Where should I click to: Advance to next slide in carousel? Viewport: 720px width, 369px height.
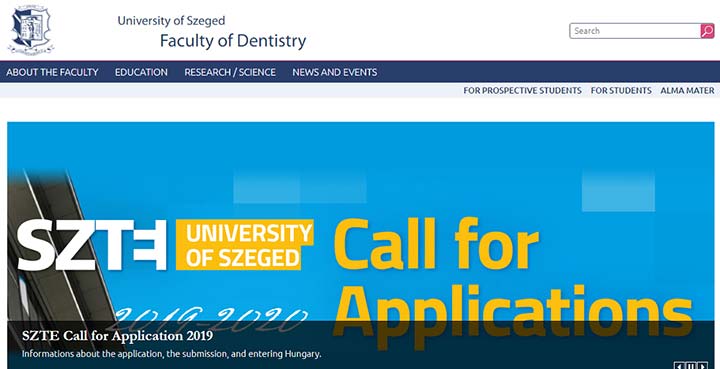click(x=702, y=366)
